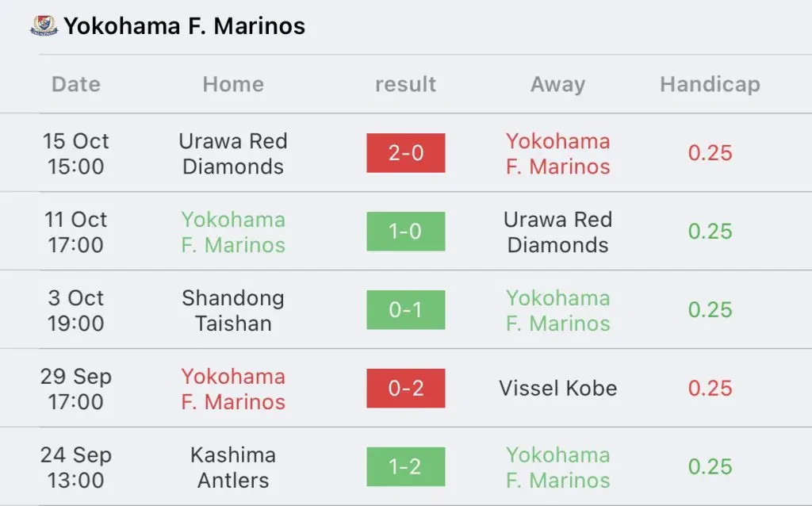Select the Handicap column header
The height and width of the screenshot is (506, 812).
[x=710, y=84]
